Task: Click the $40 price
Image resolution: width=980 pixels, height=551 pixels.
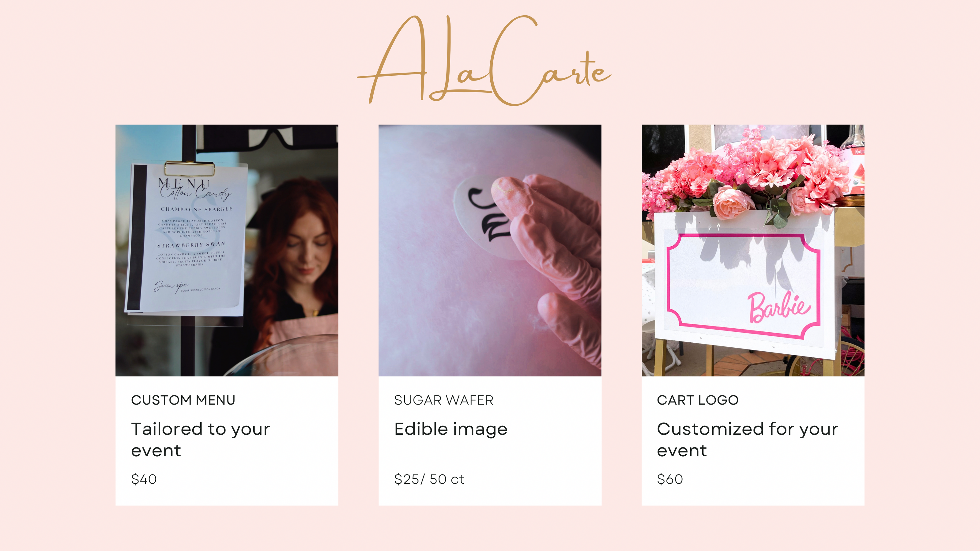Action: 144,479
